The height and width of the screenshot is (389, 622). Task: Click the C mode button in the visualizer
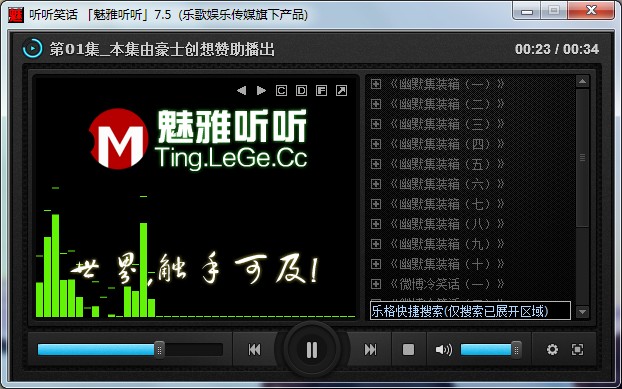(281, 91)
